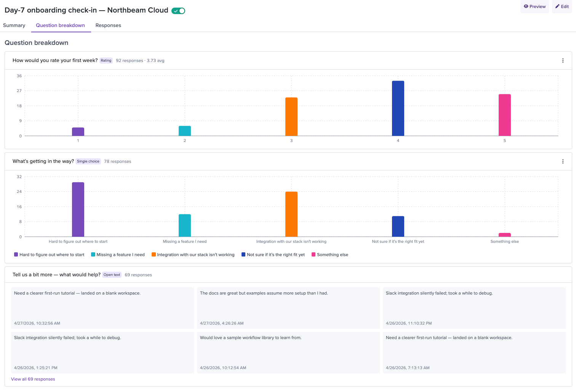Click the Preview button
576x392 pixels.
click(x=534, y=6)
